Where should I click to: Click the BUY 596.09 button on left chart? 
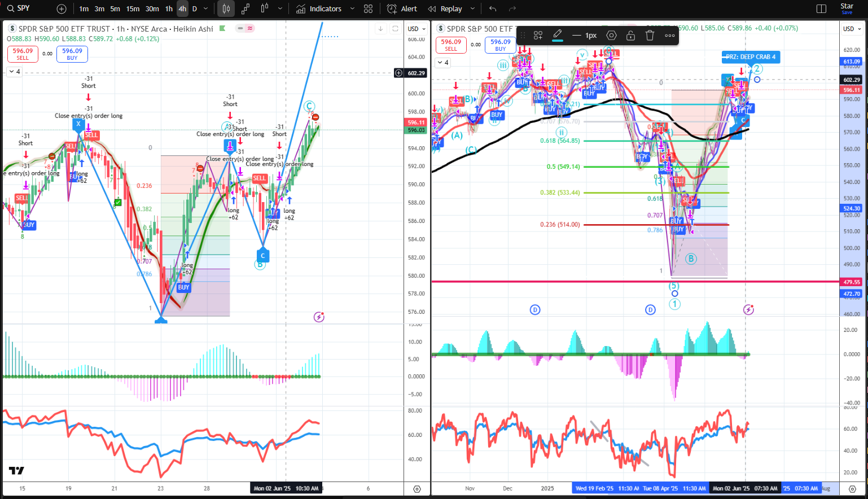coord(72,54)
